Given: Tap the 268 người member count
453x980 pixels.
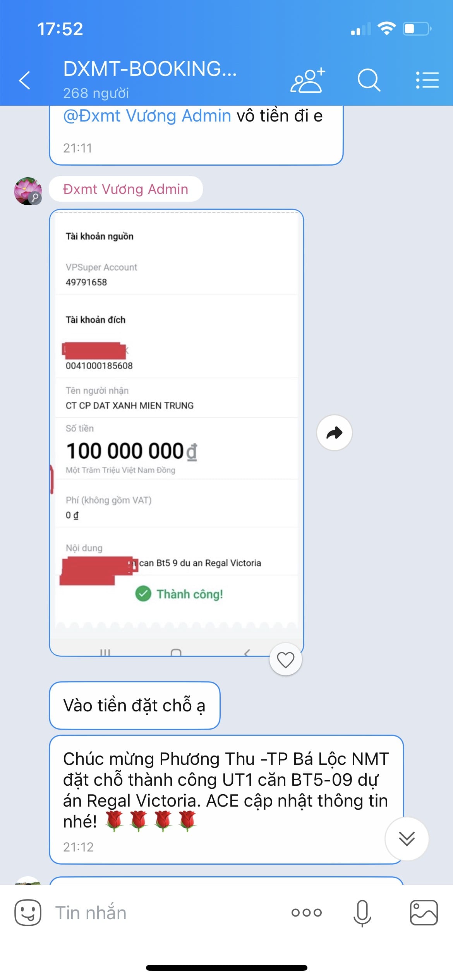Looking at the screenshot, I should [96, 93].
